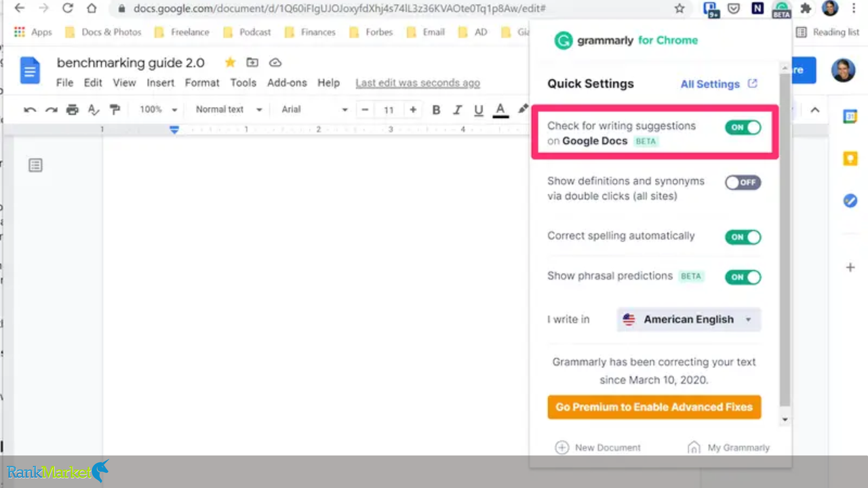Redo the last action
Viewport: 868px width, 488px height.
51,110
